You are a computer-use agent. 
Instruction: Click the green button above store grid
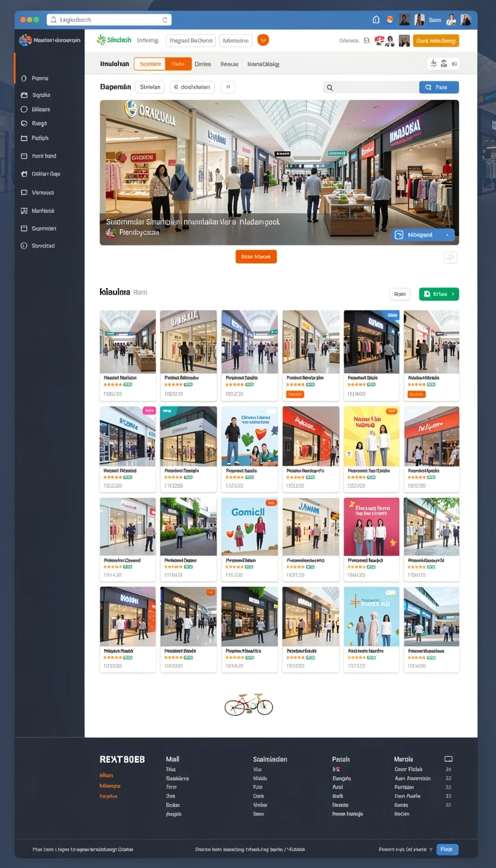click(439, 294)
